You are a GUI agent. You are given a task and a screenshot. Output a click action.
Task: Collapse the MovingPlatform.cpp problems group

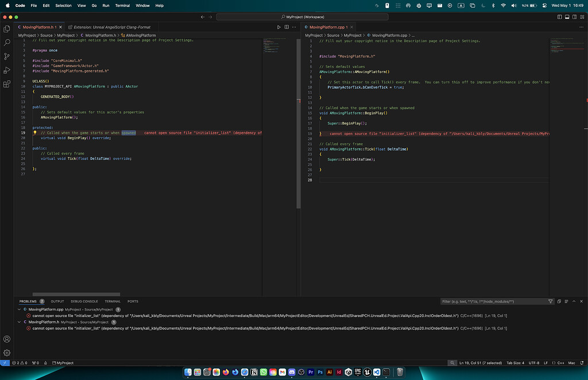[x=19, y=309]
